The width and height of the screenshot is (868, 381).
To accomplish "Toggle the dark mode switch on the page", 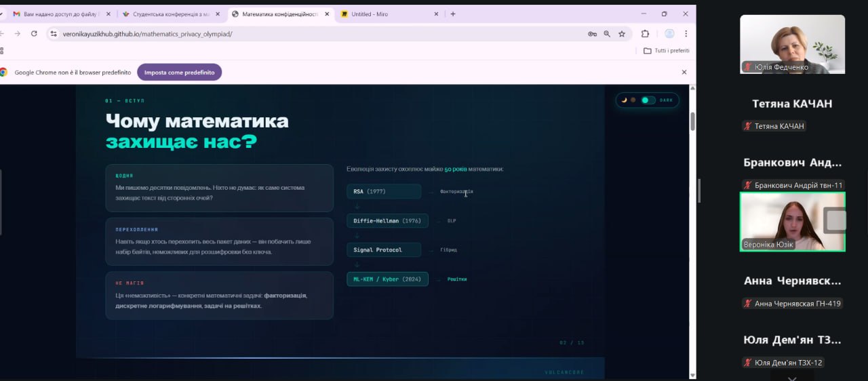I will tap(648, 100).
